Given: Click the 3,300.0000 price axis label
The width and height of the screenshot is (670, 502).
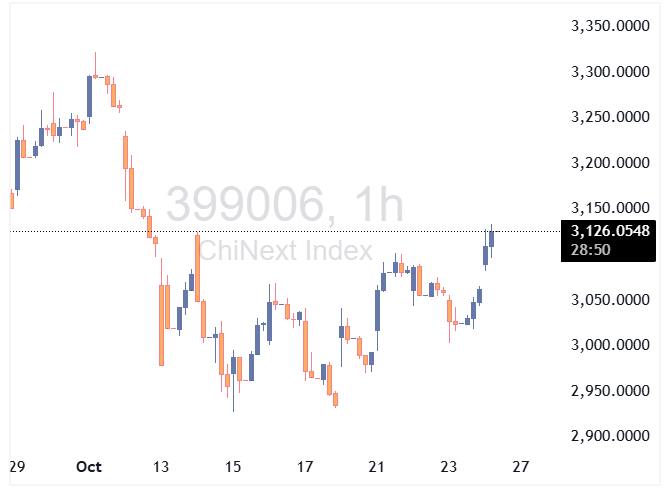Looking at the screenshot, I should 610,72.
